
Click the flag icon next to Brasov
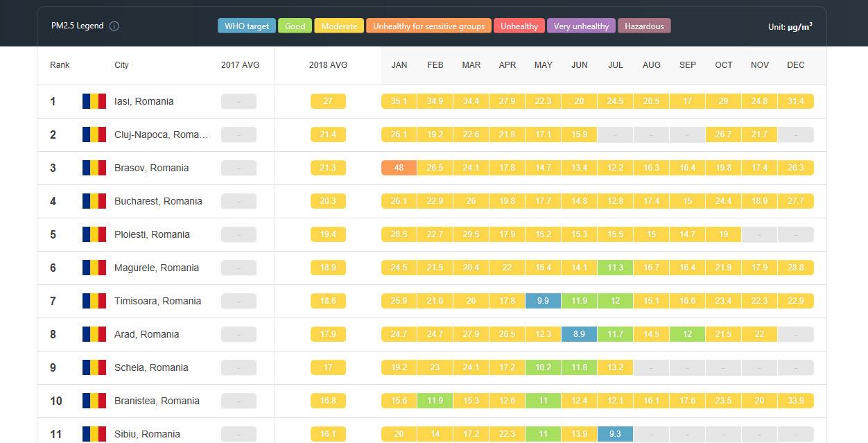94,168
